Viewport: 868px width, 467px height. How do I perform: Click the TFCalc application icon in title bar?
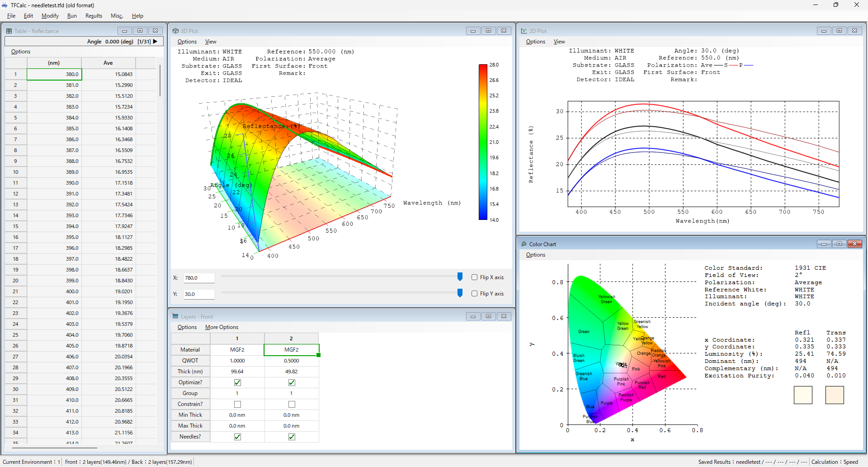tap(5, 5)
